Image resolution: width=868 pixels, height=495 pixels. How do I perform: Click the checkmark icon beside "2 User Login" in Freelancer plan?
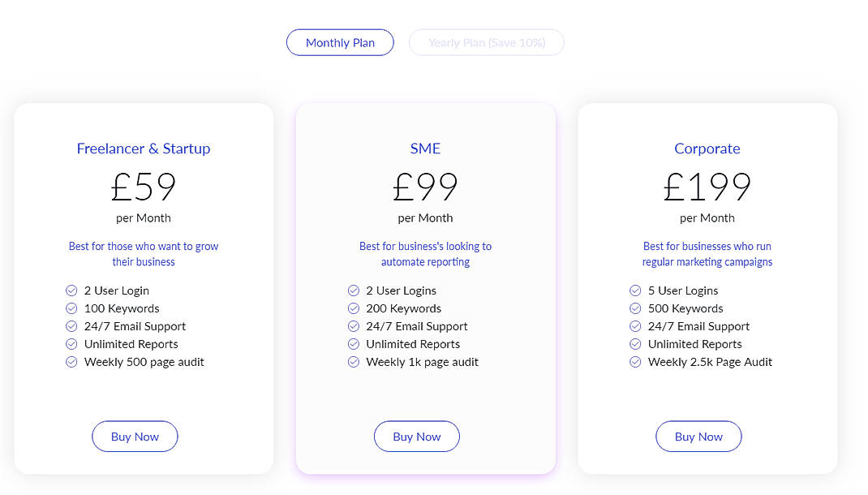70,291
